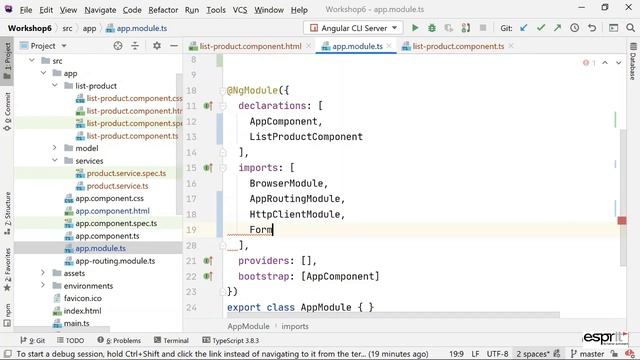640x360 pixels.
Task: Open the VCS menu
Action: click(240, 9)
